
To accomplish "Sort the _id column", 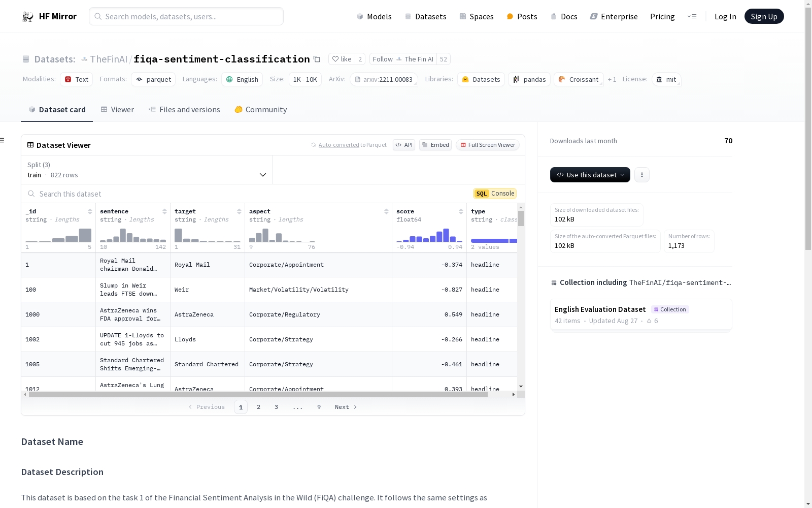I will [90, 211].
